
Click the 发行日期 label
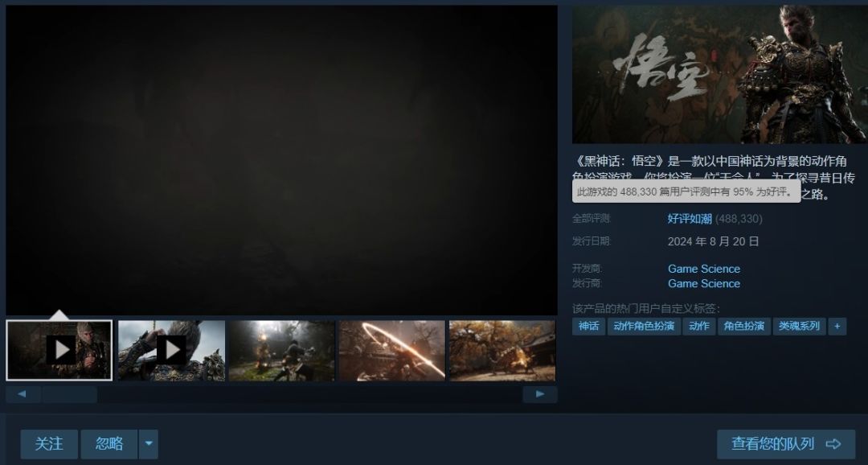click(592, 241)
